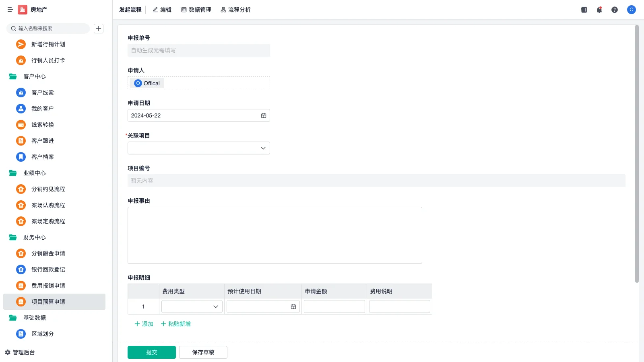
Task: Open the notification bell icon
Action: pyautogui.click(x=599, y=10)
